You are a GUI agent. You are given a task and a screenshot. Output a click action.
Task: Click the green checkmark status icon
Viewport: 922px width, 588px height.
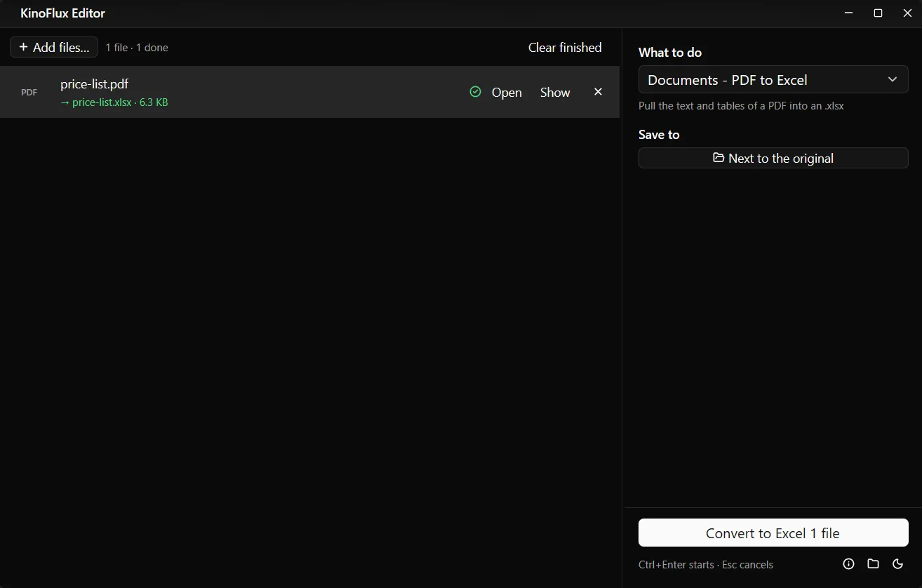coord(475,92)
